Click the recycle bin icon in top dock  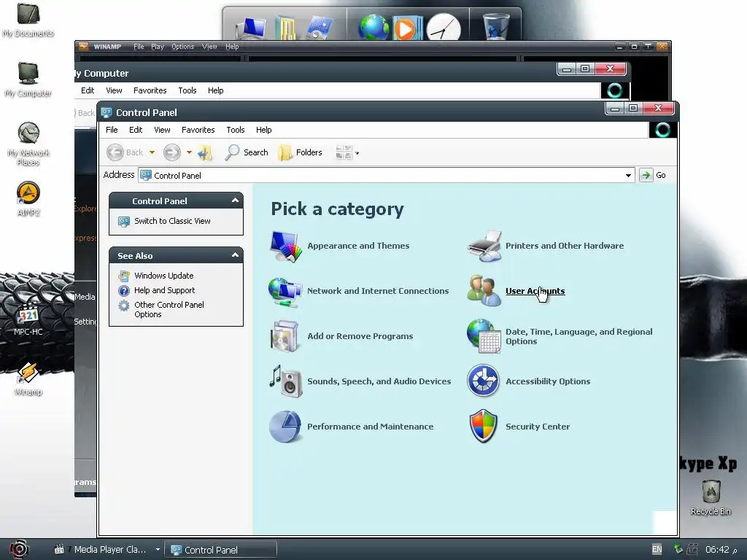pos(495,26)
